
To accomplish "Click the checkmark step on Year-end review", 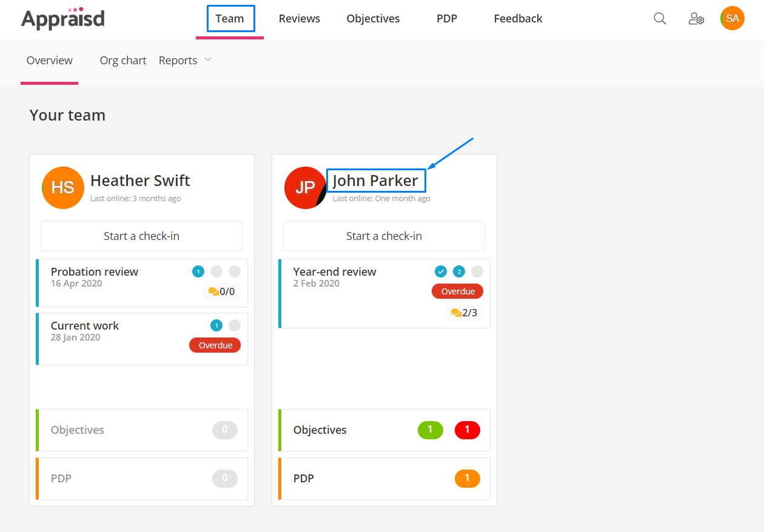I will click(441, 271).
